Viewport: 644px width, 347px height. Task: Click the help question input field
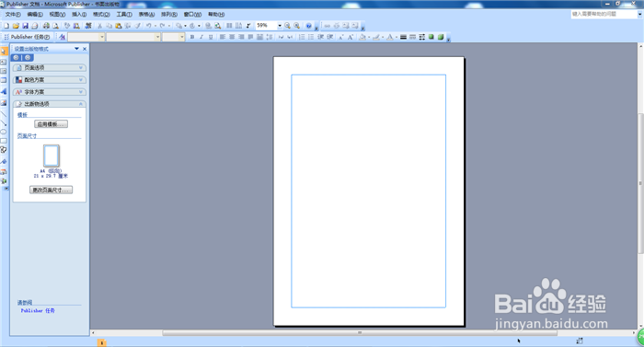[604, 14]
